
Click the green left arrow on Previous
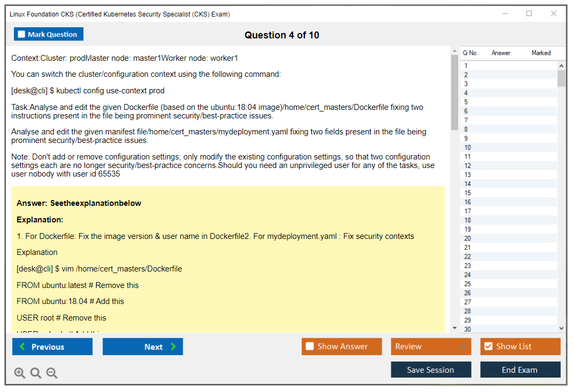point(22,347)
